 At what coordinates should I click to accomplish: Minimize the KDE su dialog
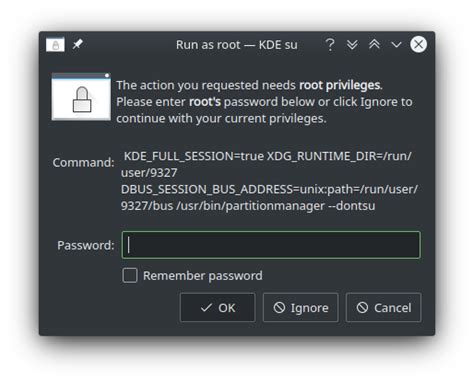tap(396, 45)
